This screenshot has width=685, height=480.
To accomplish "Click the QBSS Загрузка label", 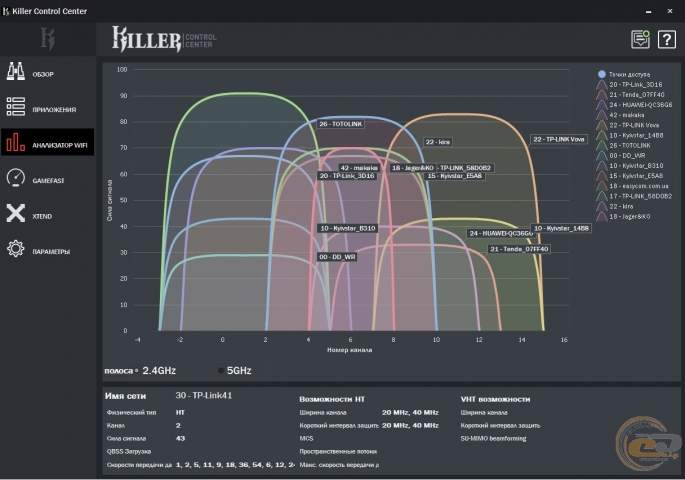I will tap(129, 452).
